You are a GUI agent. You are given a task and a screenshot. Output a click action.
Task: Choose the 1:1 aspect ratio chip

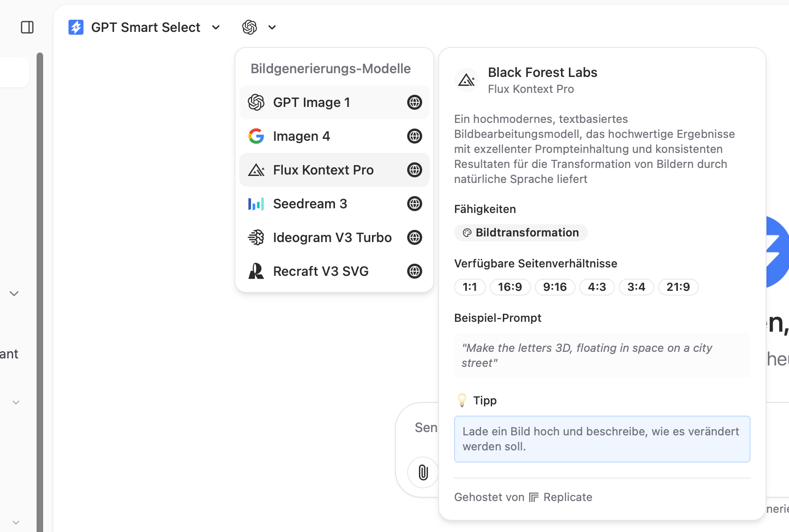(470, 287)
